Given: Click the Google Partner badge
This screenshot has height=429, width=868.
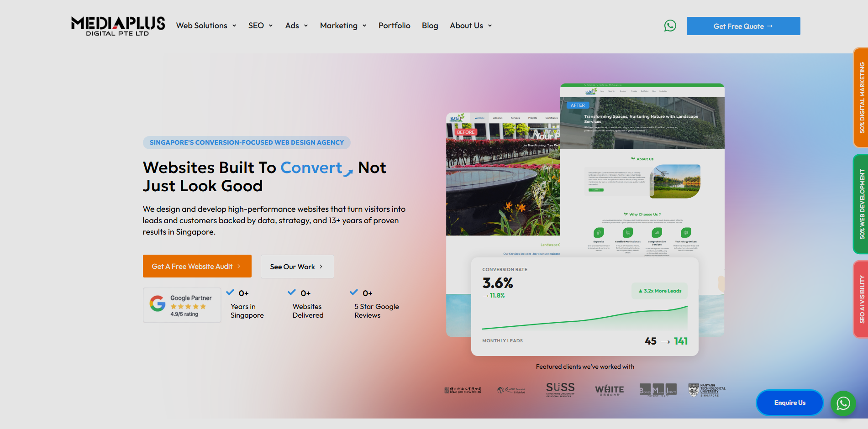Looking at the screenshot, I should 182,305.
